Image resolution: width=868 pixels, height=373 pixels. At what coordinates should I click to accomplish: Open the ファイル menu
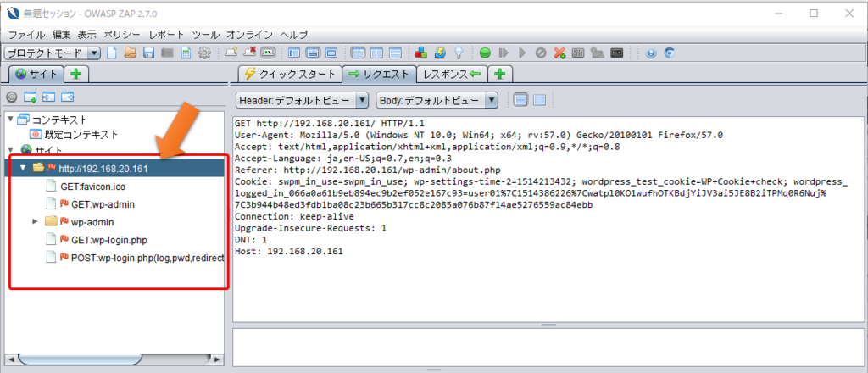(x=26, y=34)
